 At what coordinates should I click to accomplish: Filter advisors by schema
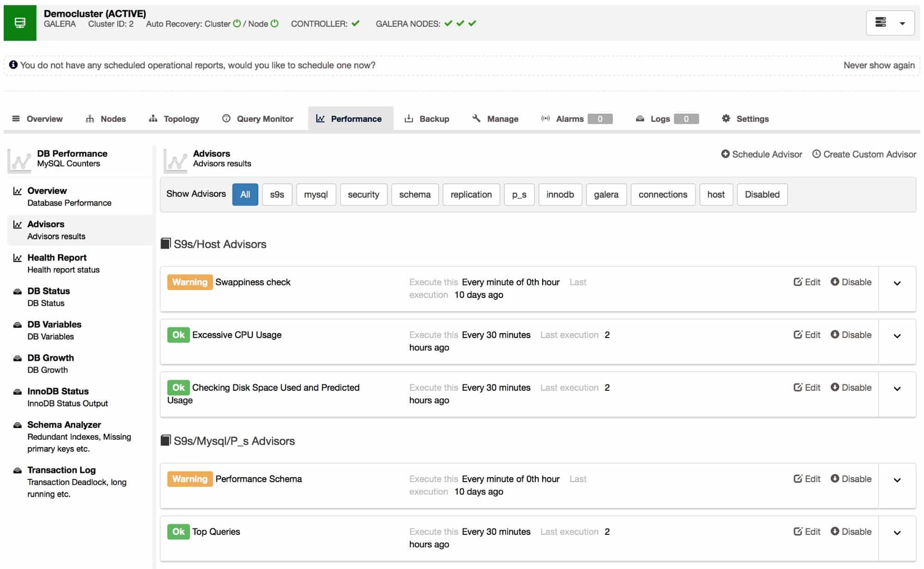point(415,194)
